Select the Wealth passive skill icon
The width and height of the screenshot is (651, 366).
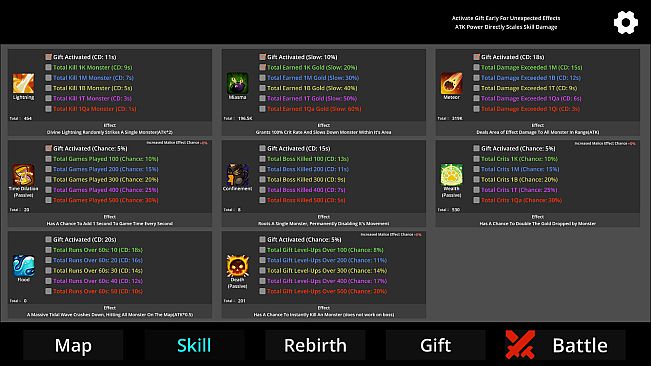pyautogui.click(x=451, y=175)
